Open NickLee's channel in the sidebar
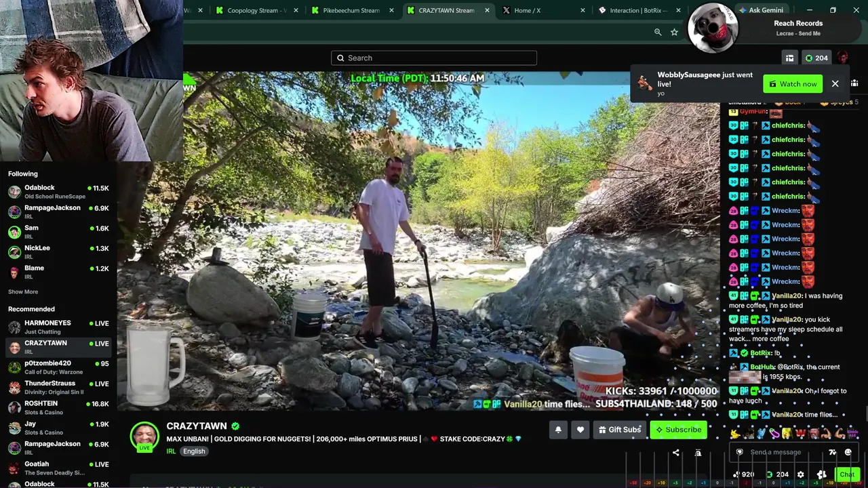 coord(58,252)
